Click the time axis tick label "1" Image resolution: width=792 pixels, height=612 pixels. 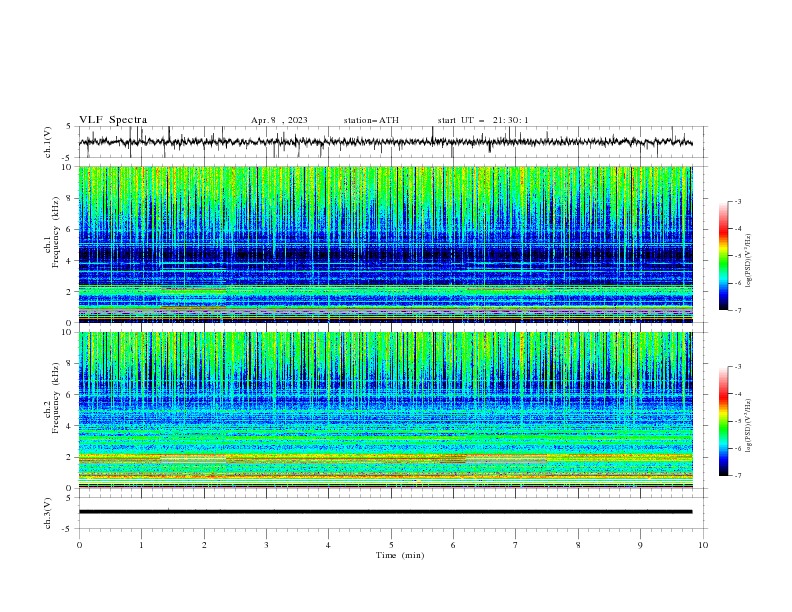point(142,545)
